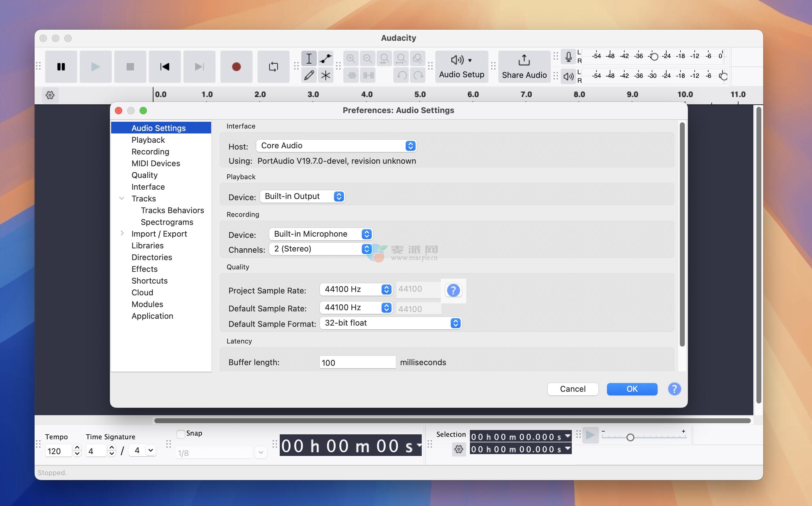812x506 pixels.
Task: Select the Draw pencil tool
Action: 309,75
